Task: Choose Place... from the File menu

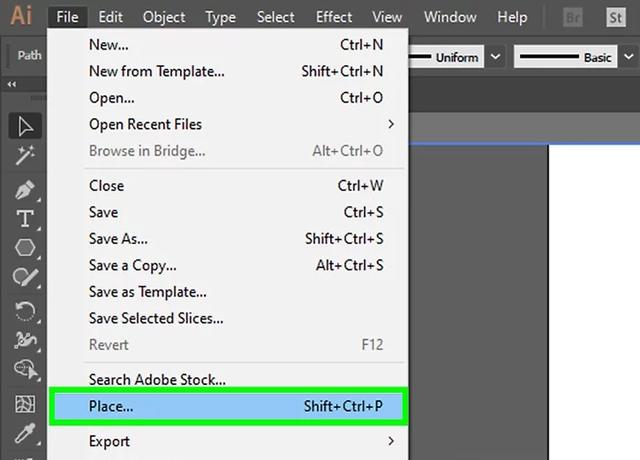Action: point(228,406)
